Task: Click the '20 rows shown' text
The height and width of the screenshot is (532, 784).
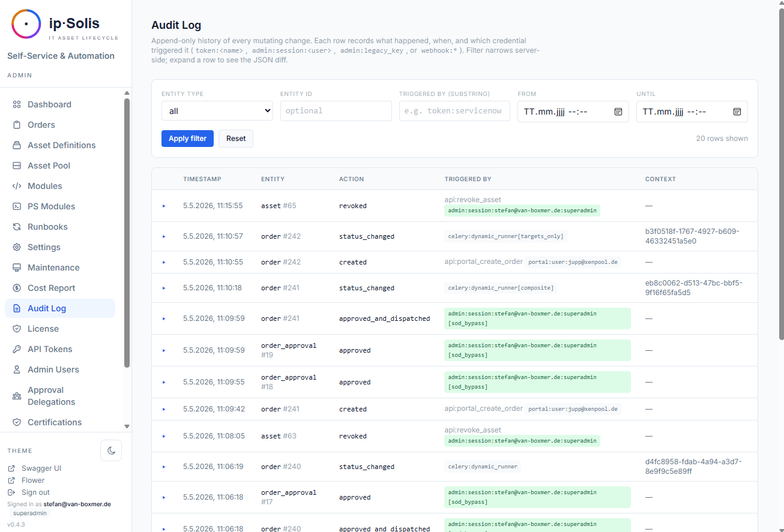Action: [722, 139]
